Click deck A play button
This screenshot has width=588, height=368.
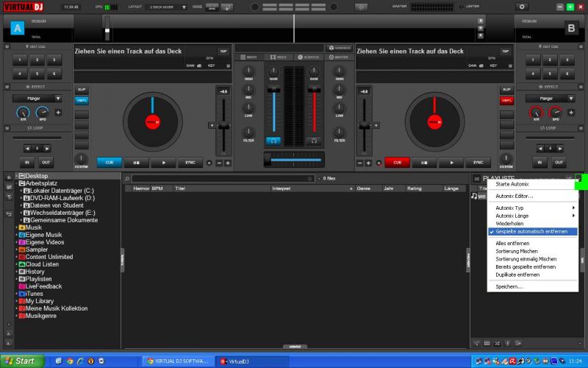[x=163, y=163]
